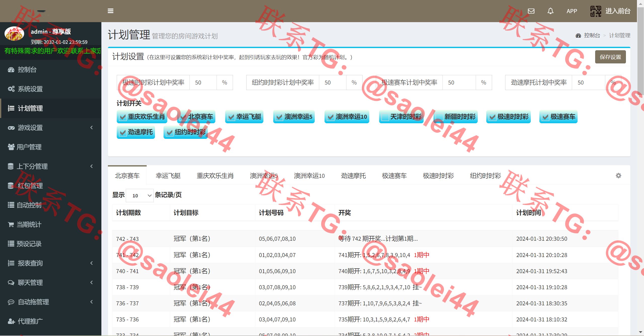Open the notification bell icon

click(550, 11)
